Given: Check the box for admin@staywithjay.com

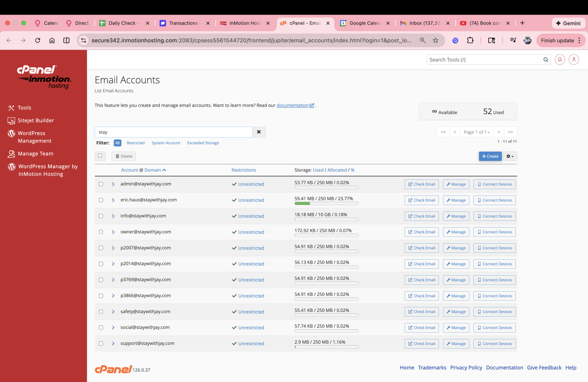Looking at the screenshot, I should pyautogui.click(x=101, y=184).
